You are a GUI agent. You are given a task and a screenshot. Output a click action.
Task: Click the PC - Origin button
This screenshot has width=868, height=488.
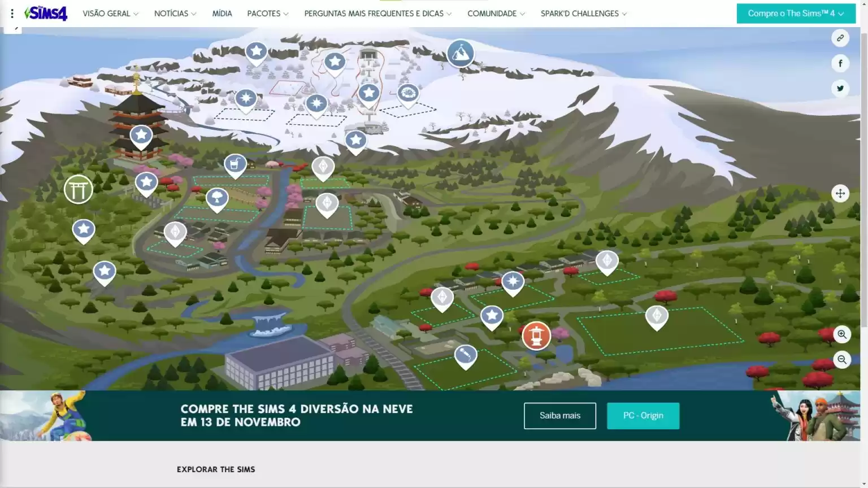(x=643, y=416)
